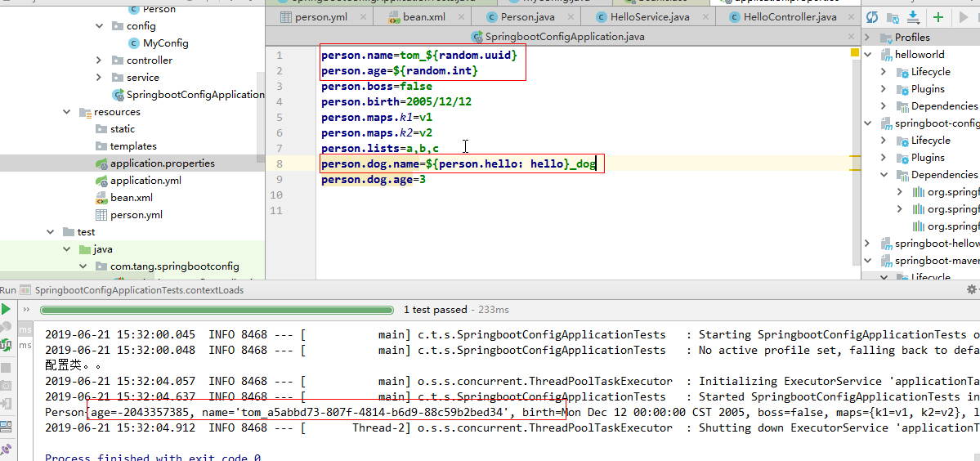The height and width of the screenshot is (461, 980).
Task: Expand hidden test toolbar via double chevron
Action: [26, 309]
